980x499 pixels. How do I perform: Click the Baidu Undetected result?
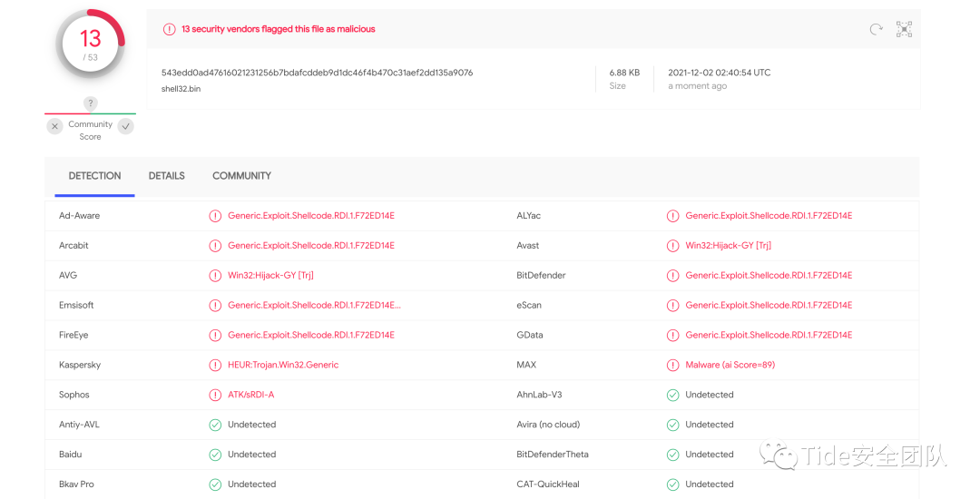coord(252,455)
